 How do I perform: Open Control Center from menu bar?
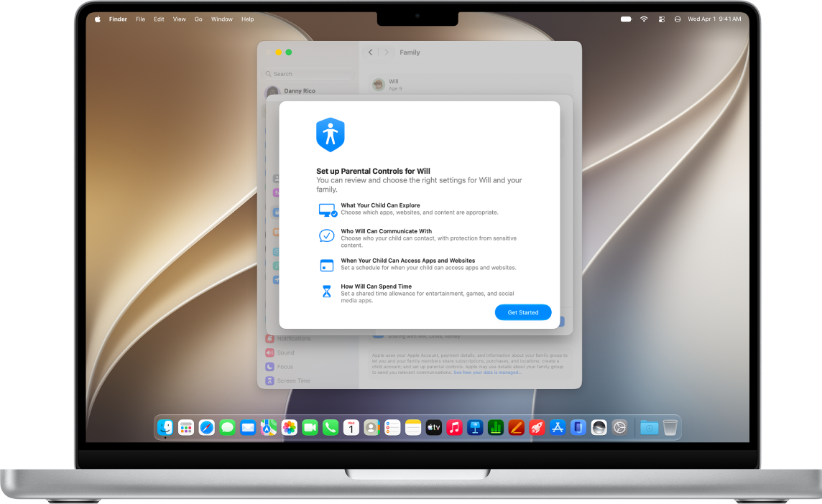pyautogui.click(x=662, y=19)
